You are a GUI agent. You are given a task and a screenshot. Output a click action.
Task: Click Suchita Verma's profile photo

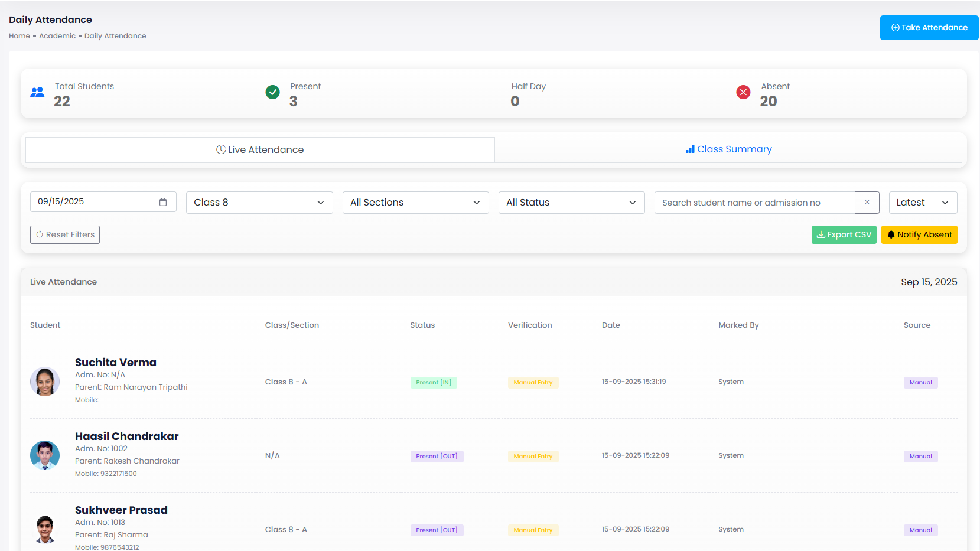(45, 382)
